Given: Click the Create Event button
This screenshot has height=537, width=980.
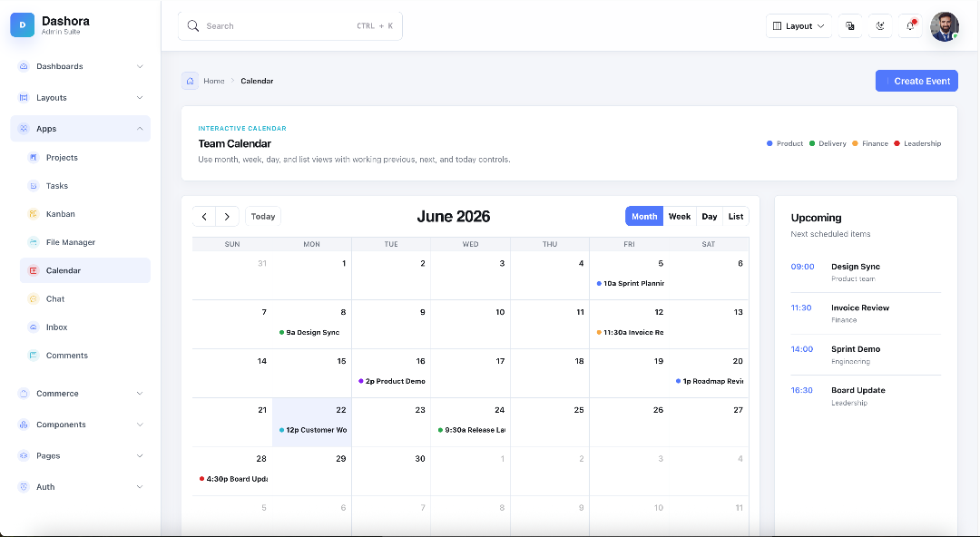Looking at the screenshot, I should [x=916, y=81].
